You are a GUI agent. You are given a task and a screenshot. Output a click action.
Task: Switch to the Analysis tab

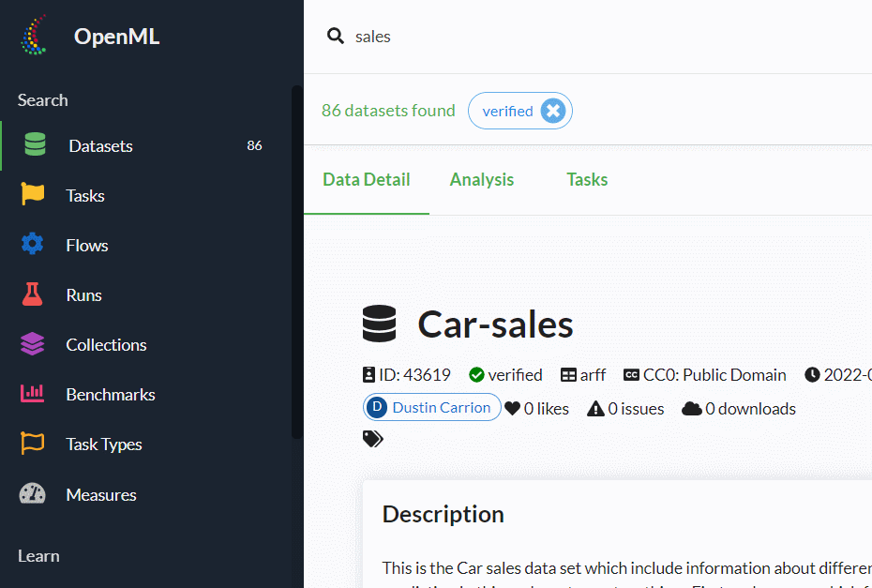(x=482, y=179)
